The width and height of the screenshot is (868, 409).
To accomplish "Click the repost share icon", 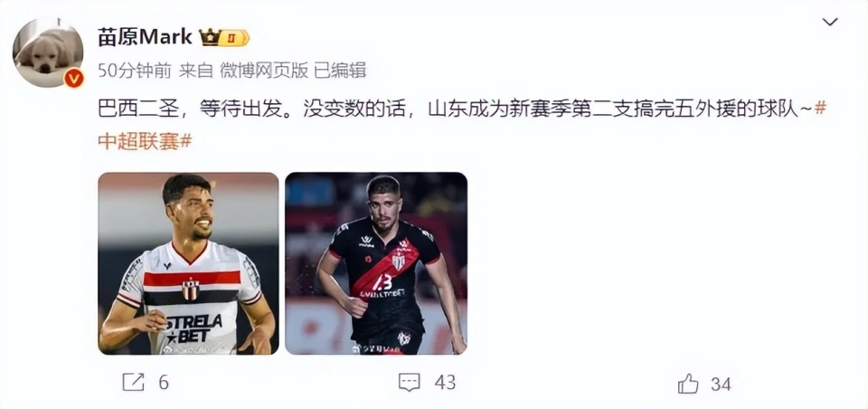I will click(134, 383).
